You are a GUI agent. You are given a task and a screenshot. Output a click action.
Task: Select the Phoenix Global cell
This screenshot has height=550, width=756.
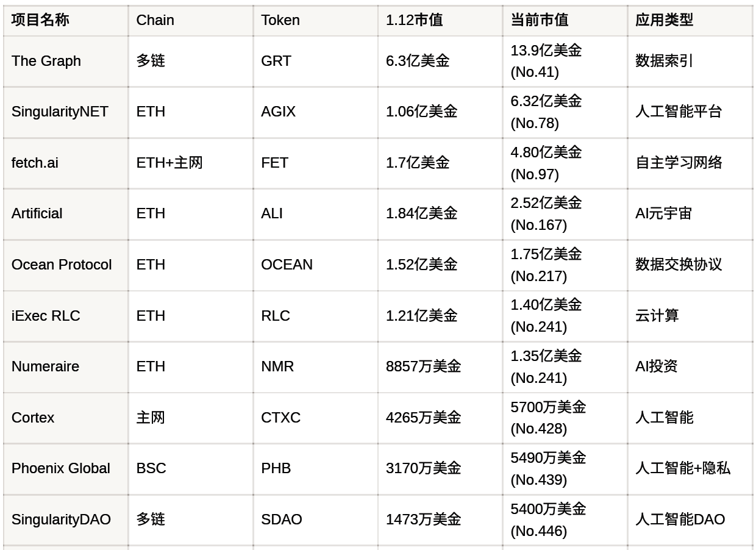pyautogui.click(x=61, y=468)
